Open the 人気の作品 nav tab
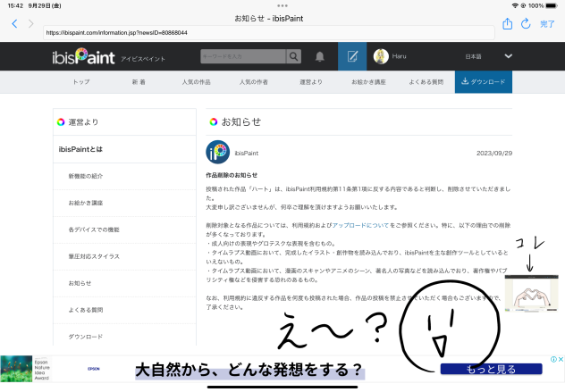This screenshot has height=392, width=565. pyautogui.click(x=196, y=82)
